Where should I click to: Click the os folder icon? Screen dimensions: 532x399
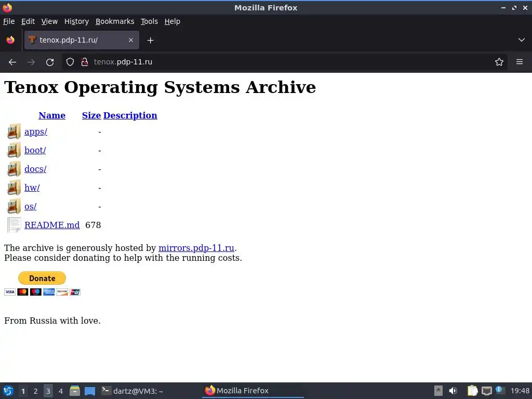(x=14, y=206)
